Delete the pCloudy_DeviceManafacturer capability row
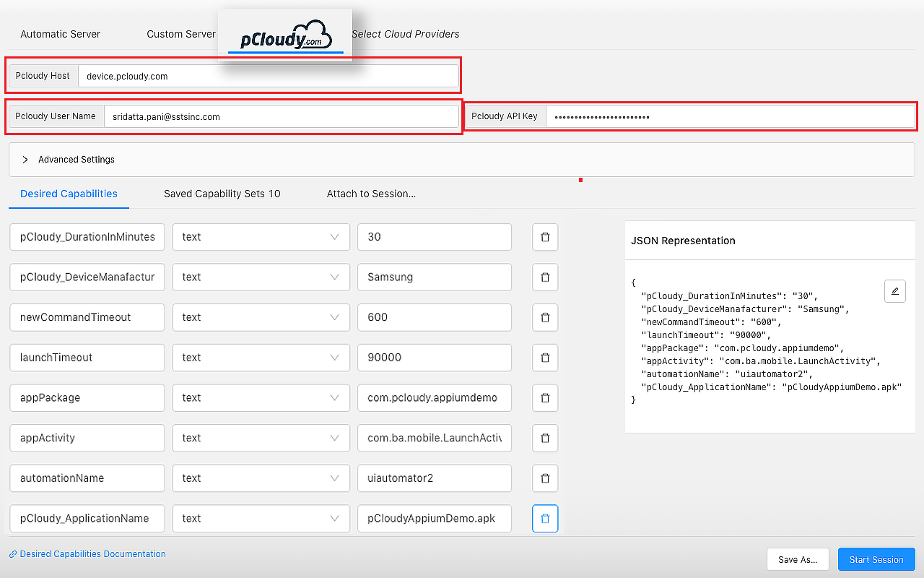This screenshot has height=578, width=924. [545, 277]
